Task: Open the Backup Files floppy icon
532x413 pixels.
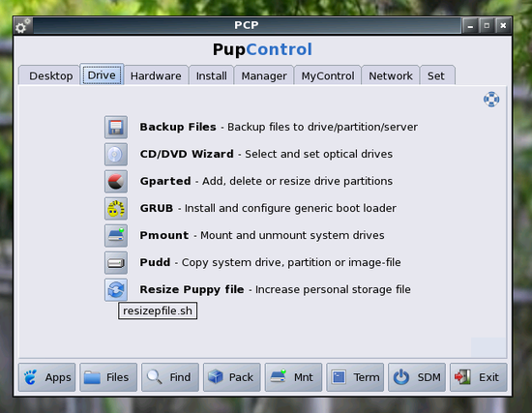Action: 116,128
